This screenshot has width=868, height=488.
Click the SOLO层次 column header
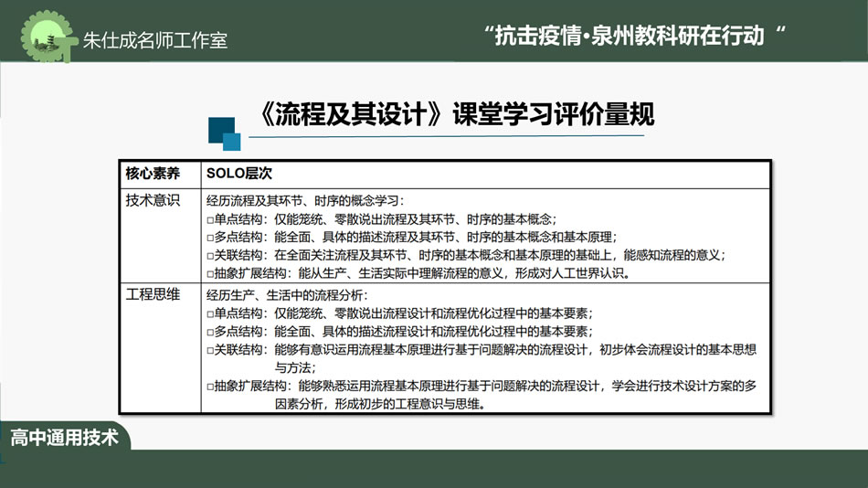tap(239, 174)
